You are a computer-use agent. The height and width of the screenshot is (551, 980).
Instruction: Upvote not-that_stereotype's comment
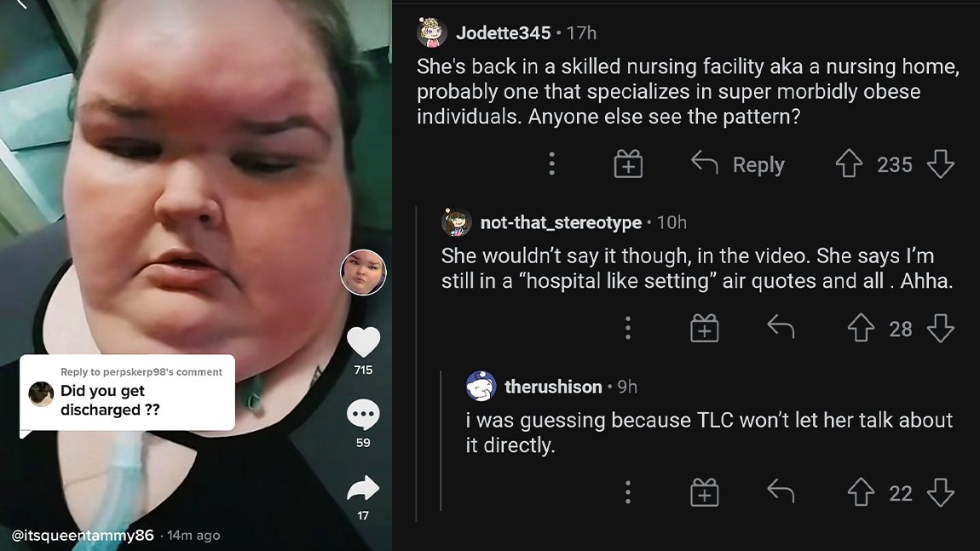coord(861,328)
